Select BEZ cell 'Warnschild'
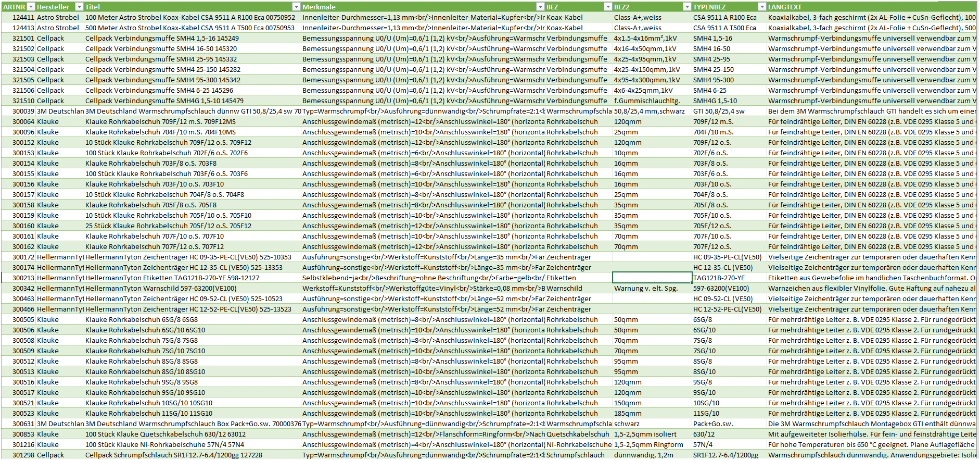 (x=579, y=288)
